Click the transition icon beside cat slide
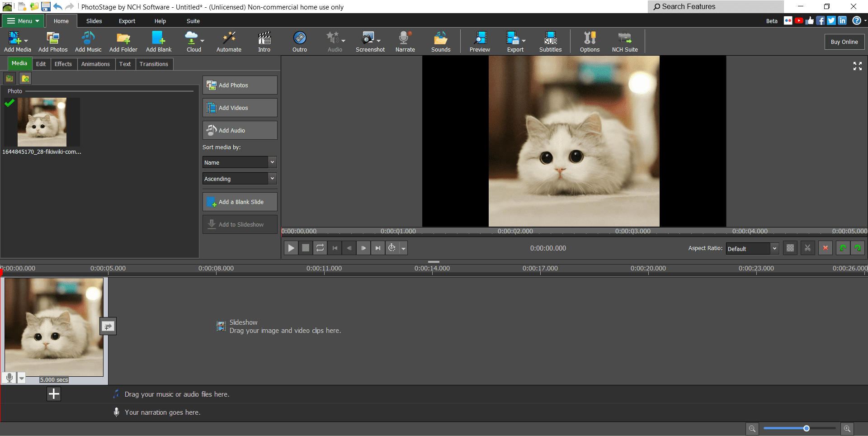This screenshot has height=436, width=868. 108,326
